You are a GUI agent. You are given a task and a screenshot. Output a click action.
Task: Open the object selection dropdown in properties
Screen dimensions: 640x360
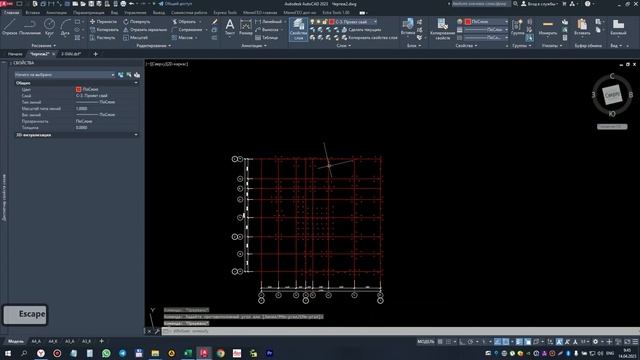[64, 75]
